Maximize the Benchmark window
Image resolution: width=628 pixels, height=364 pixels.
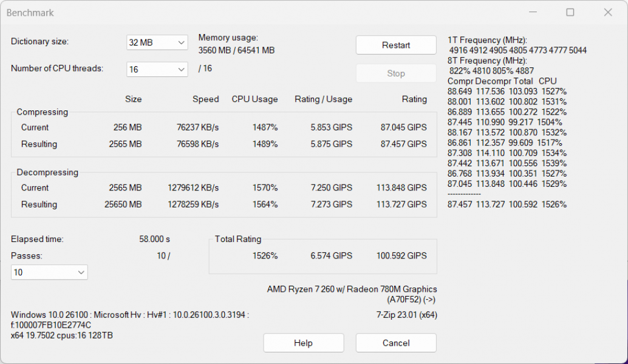click(x=570, y=12)
